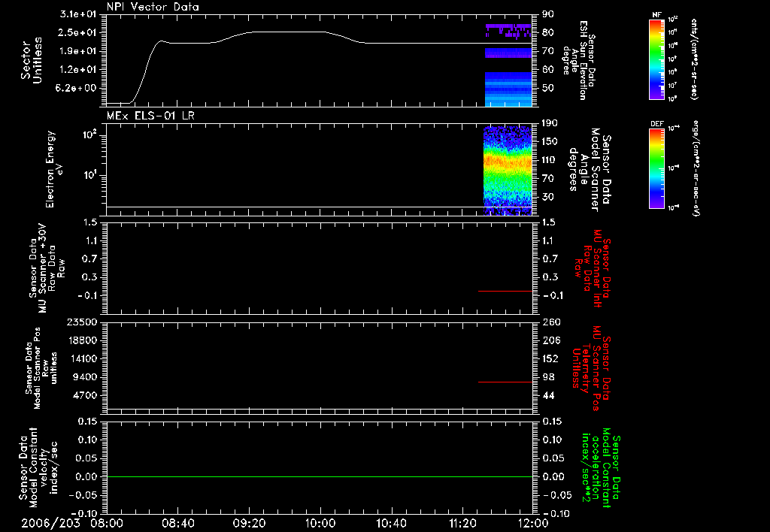This screenshot has height=532, width=770.
Task: Click the white sun elevation curve peak
Action: point(287,32)
